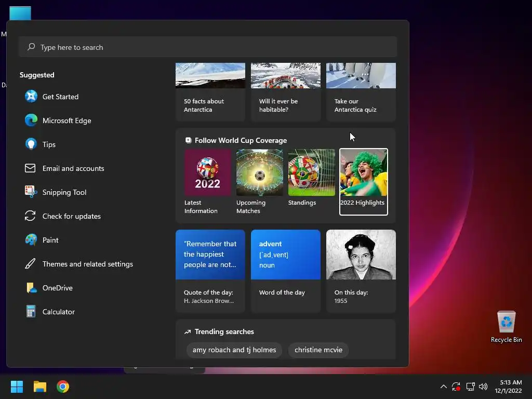Click the World Cup Coverage header icon

188,140
